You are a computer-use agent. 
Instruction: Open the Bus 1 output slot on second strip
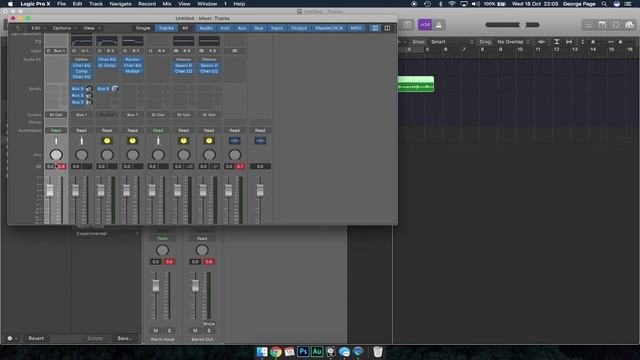[x=81, y=115]
